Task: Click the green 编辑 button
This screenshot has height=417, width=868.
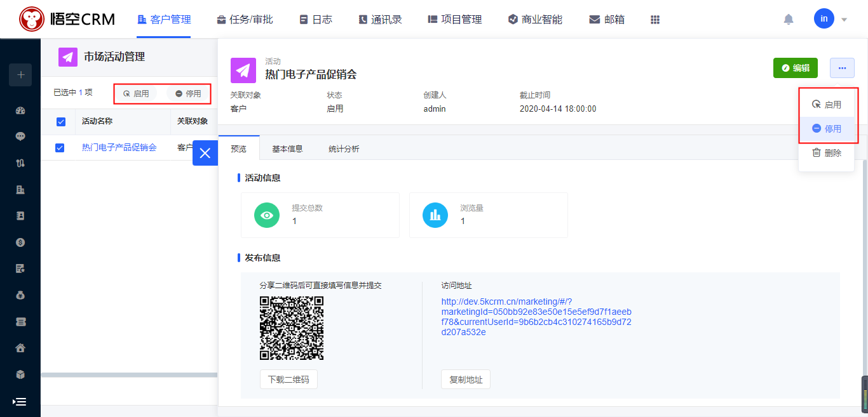Action: (x=795, y=68)
